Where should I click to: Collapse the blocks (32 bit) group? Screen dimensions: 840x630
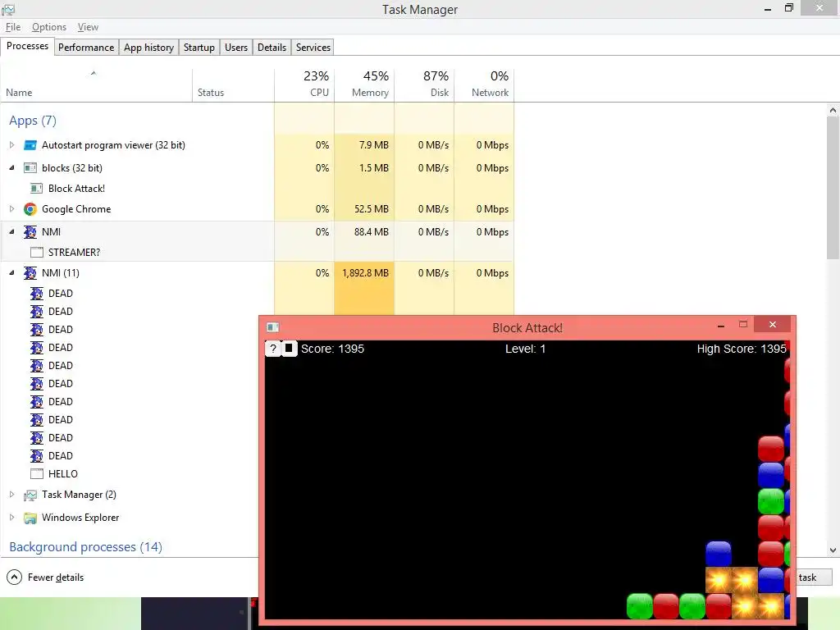11,168
